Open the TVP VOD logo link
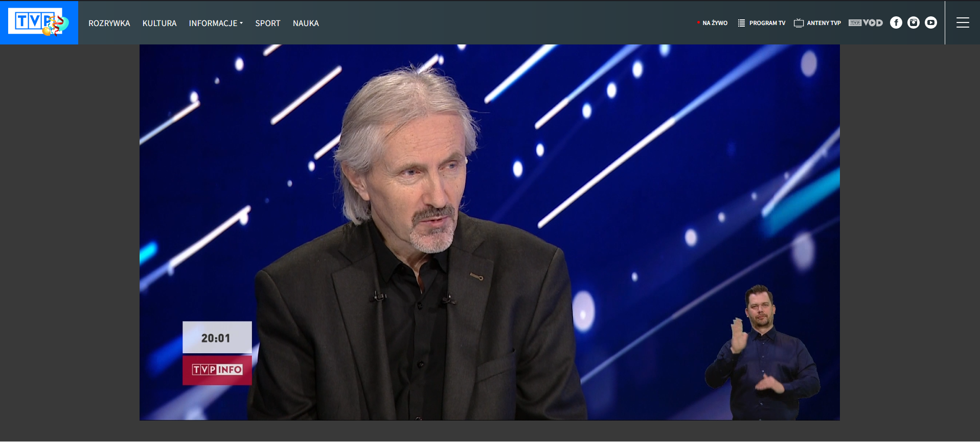Screen dimensions: 980x442 865,23
